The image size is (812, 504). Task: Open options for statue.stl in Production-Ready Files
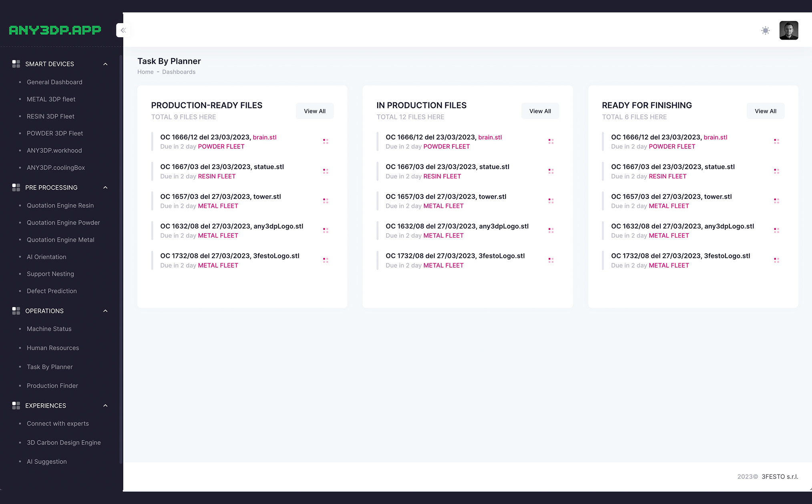[x=326, y=171]
